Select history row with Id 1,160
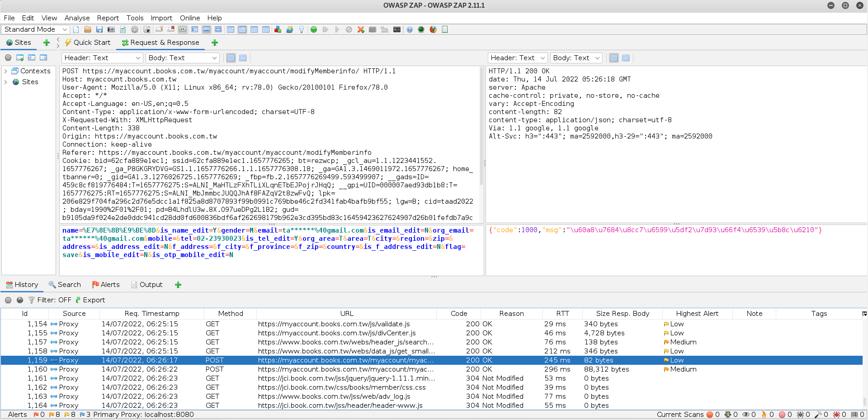This screenshot has width=868, height=420. click(432, 369)
